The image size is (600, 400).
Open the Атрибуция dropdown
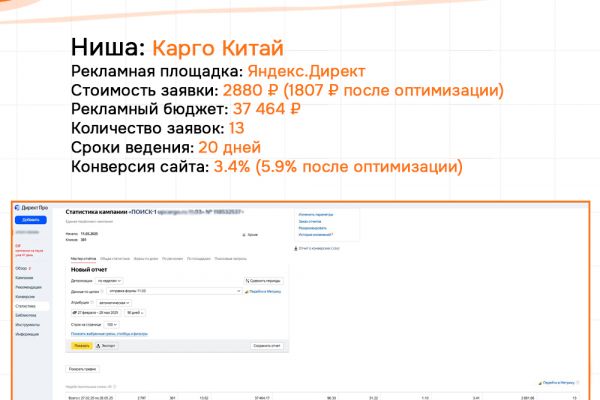pyautogui.click(x=114, y=303)
